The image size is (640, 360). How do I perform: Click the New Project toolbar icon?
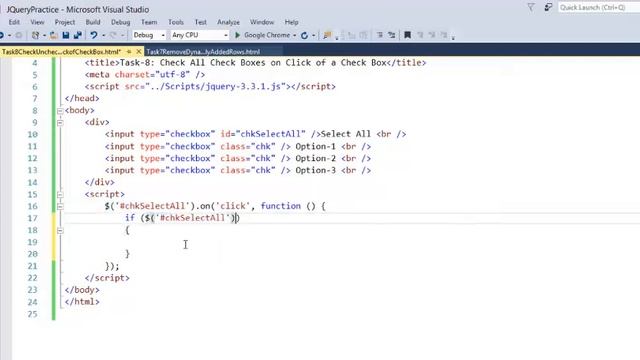pyautogui.click(x=35, y=35)
